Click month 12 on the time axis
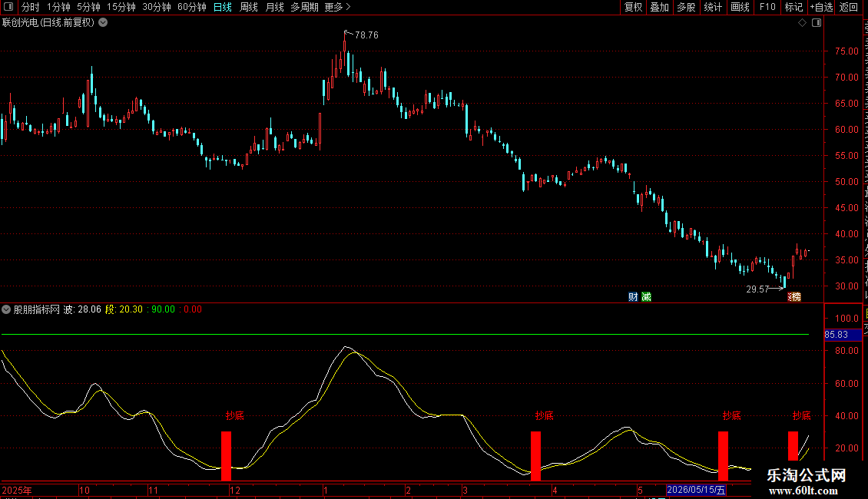Viewport: 868px width, 499px height. point(235,490)
